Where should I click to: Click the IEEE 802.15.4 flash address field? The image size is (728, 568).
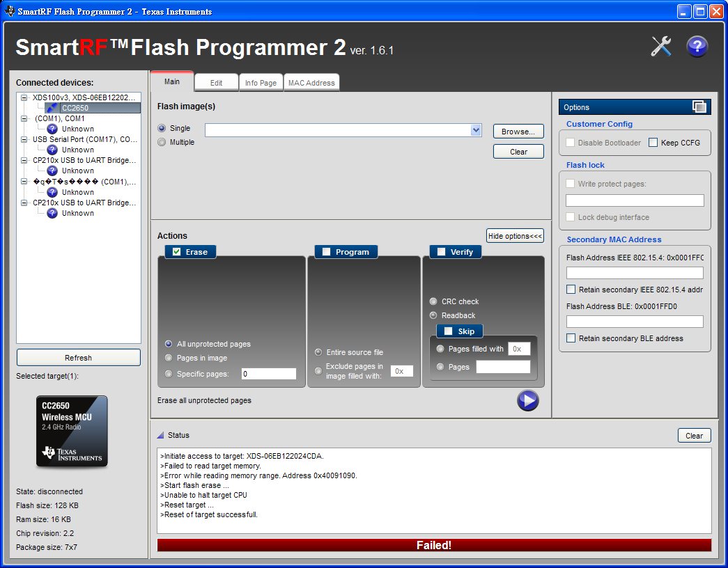click(635, 272)
